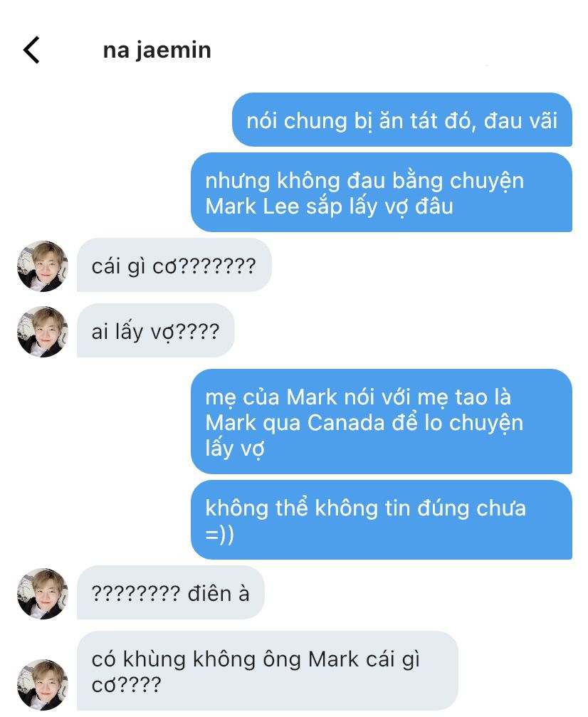Screen dimensions: 588x717
Task: Tap avatar beside 'ai lấy vợ????' message
Action: pos(43,332)
